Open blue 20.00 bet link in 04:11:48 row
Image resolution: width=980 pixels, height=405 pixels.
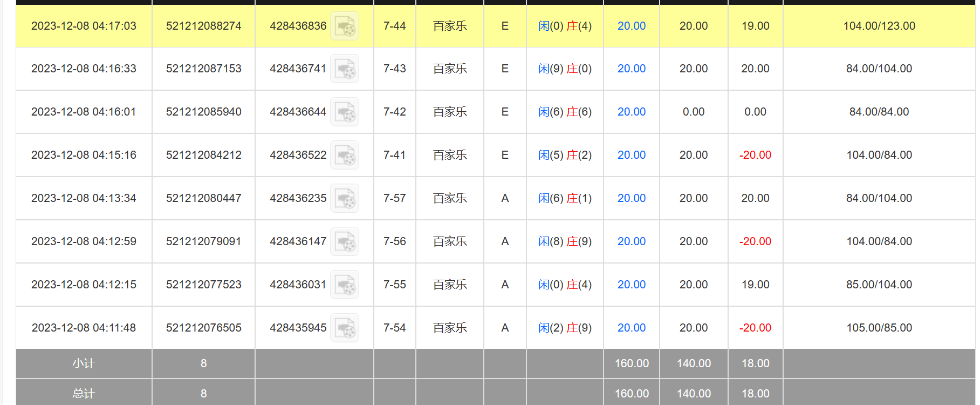(632, 328)
